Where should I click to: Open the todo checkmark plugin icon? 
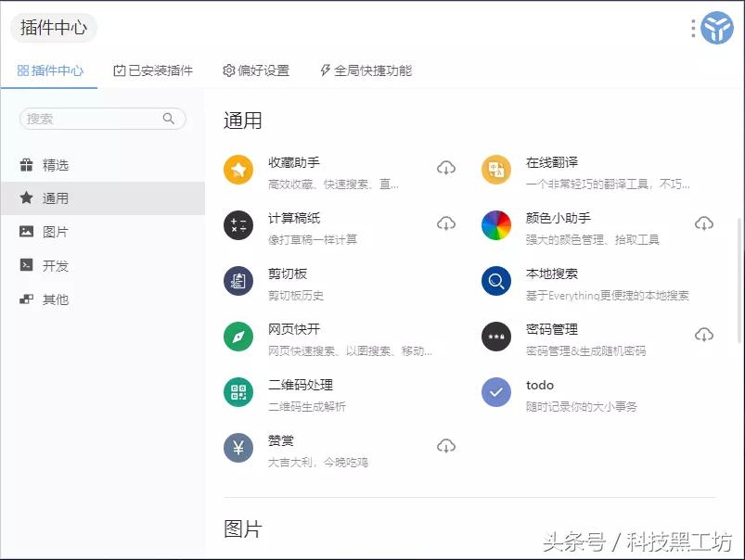tap(496, 393)
